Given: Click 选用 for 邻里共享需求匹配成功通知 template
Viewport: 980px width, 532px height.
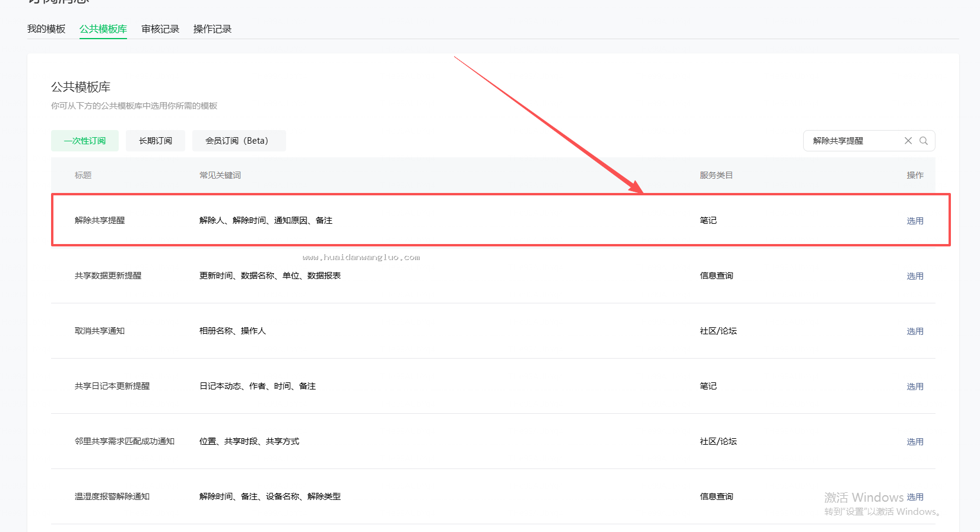Looking at the screenshot, I should [x=915, y=442].
